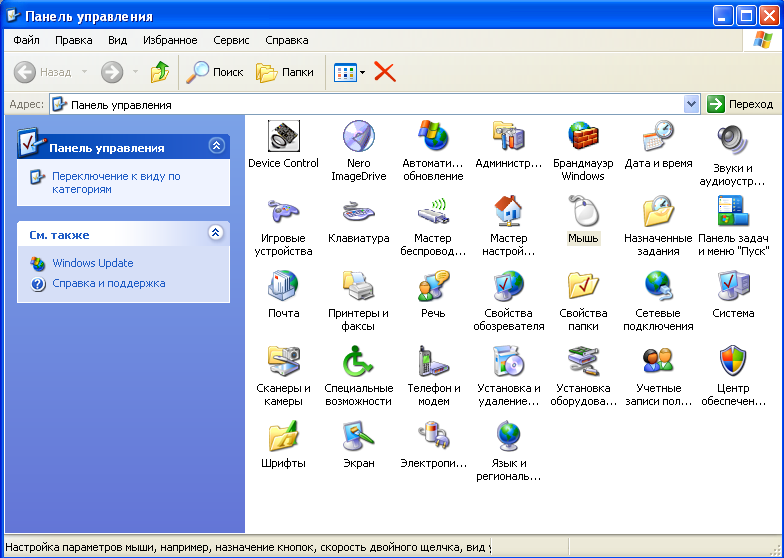Open the Почта icon
The height and width of the screenshot is (558, 784).
pyautogui.click(x=284, y=286)
